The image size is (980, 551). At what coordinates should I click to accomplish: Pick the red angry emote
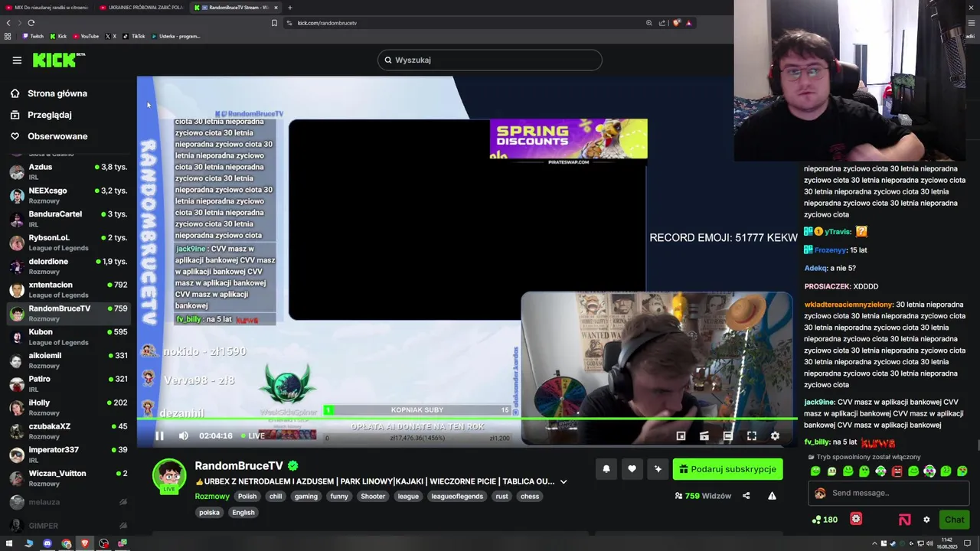[x=897, y=471]
